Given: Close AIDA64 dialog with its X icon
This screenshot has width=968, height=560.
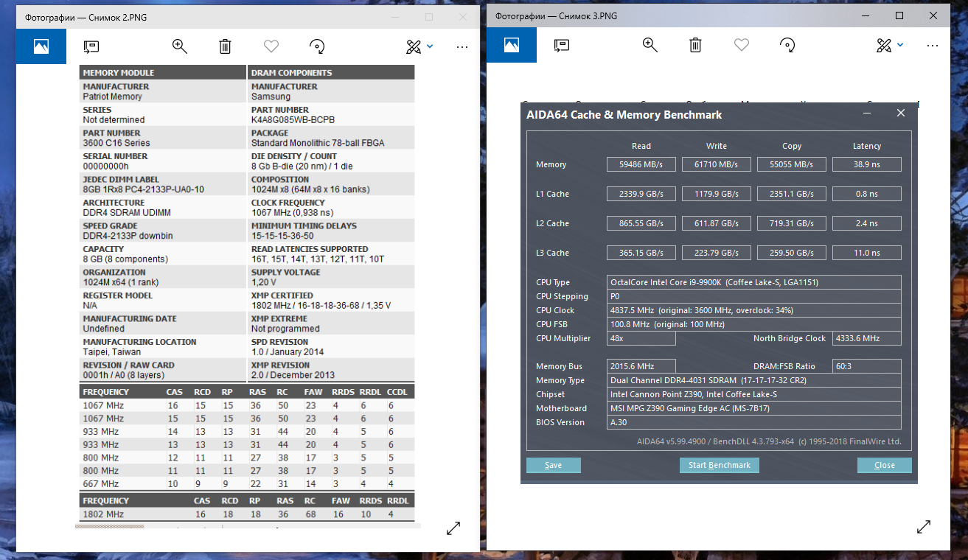Looking at the screenshot, I should click(901, 113).
